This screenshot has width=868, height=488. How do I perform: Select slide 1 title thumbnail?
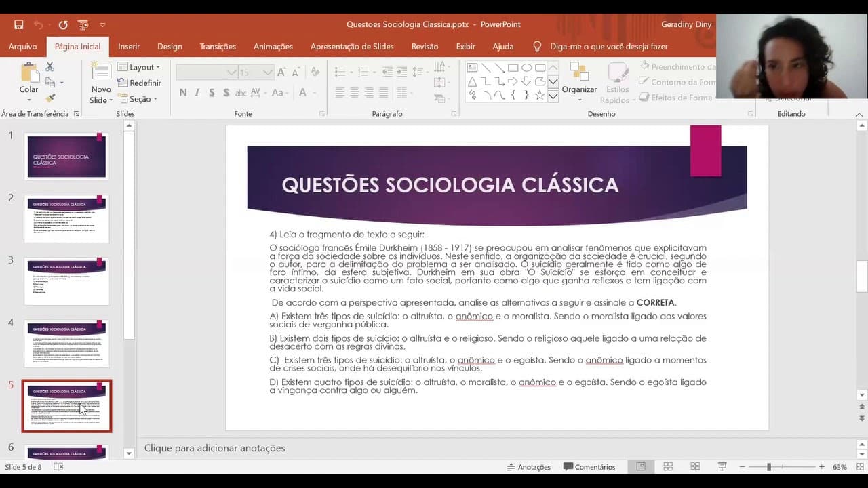(66, 156)
